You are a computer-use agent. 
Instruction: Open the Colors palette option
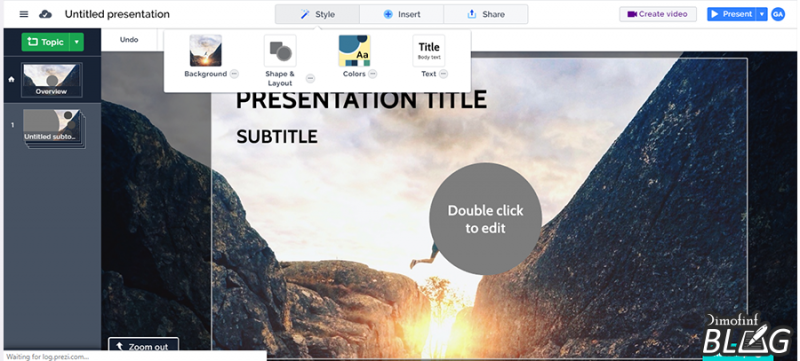point(355,56)
